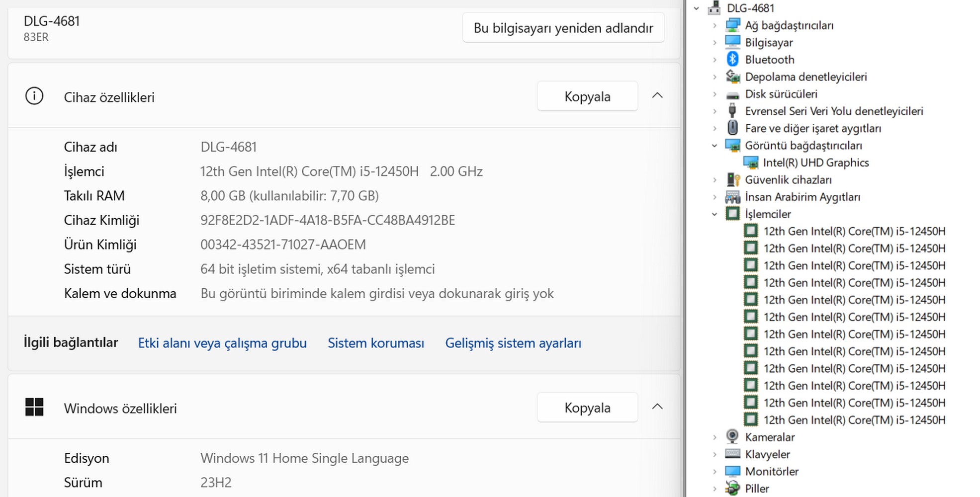Click the Klavyeler keyboard icon

pos(732,454)
